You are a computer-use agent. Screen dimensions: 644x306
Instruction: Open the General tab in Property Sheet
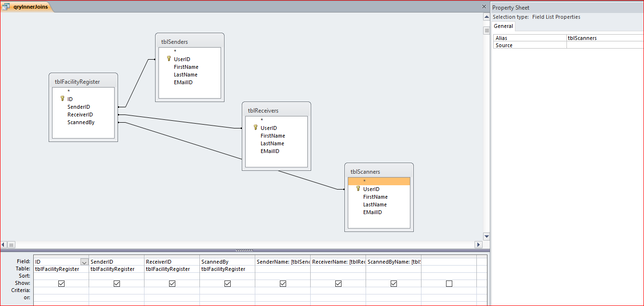[503, 26]
